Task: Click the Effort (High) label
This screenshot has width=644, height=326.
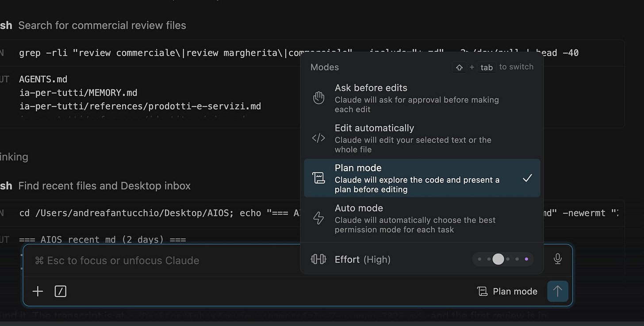Action: pos(363,259)
